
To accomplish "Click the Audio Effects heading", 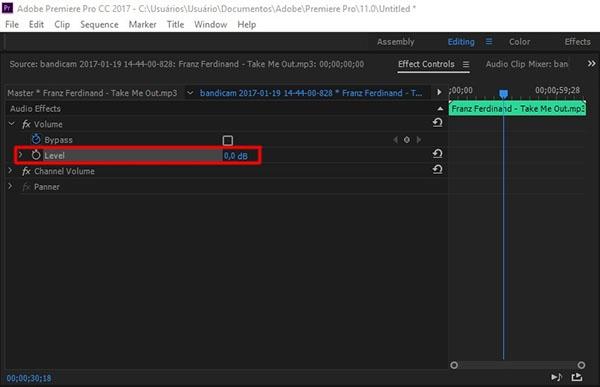I will (x=35, y=109).
